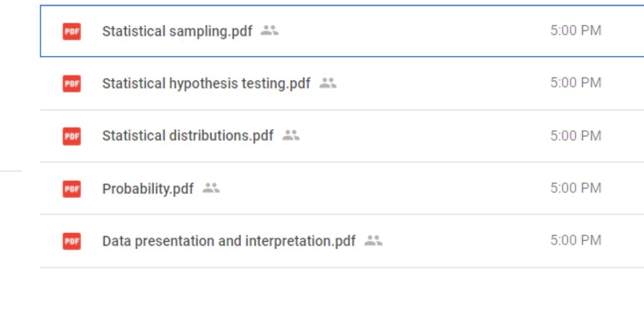This screenshot has height=311, width=644.
Task: Select the Probability.pdf file name
Action: [x=148, y=189]
